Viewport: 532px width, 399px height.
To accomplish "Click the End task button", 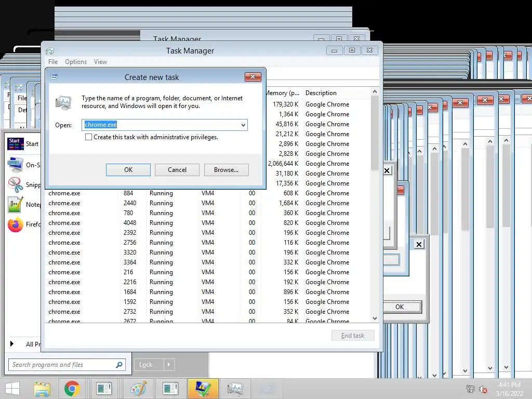I will pyautogui.click(x=353, y=336).
